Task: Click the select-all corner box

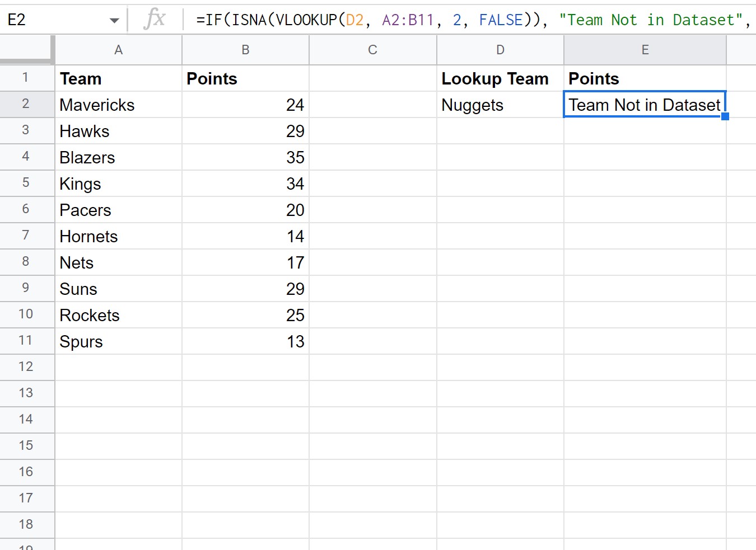Action: coord(27,50)
